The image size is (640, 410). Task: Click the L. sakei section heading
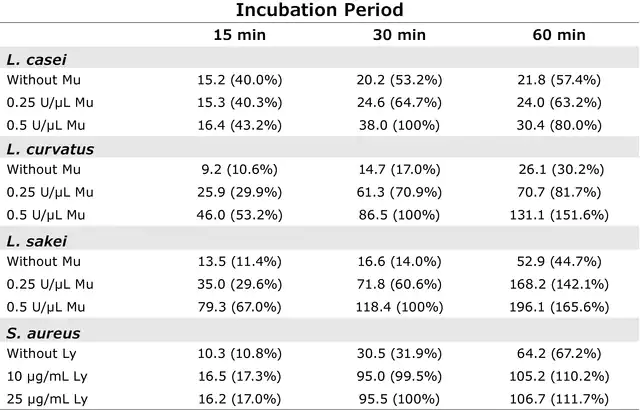30,240
